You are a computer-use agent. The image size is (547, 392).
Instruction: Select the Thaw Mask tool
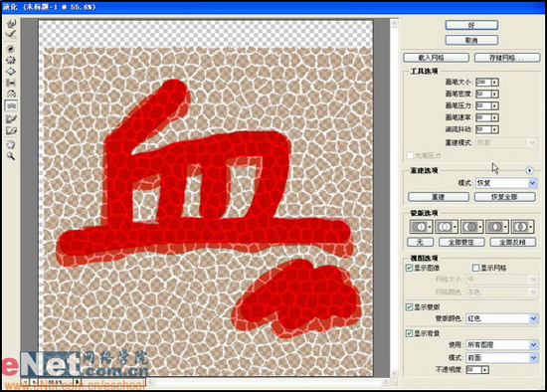click(11, 131)
